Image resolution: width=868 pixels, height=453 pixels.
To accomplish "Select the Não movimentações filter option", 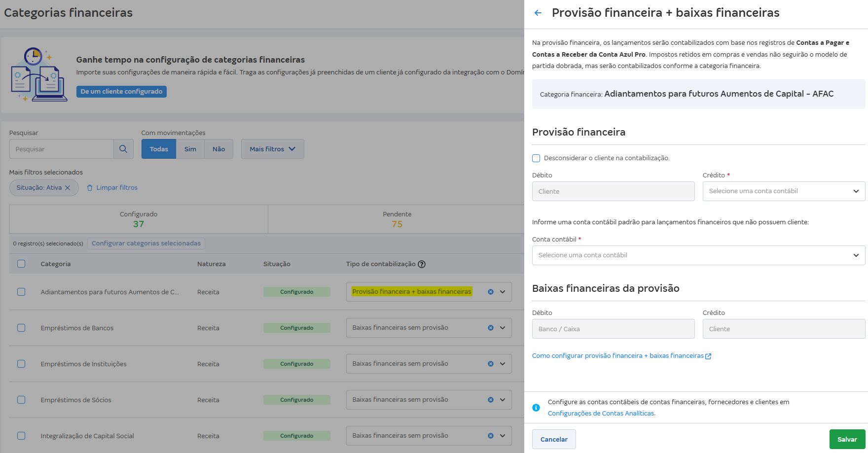I will tap(218, 148).
